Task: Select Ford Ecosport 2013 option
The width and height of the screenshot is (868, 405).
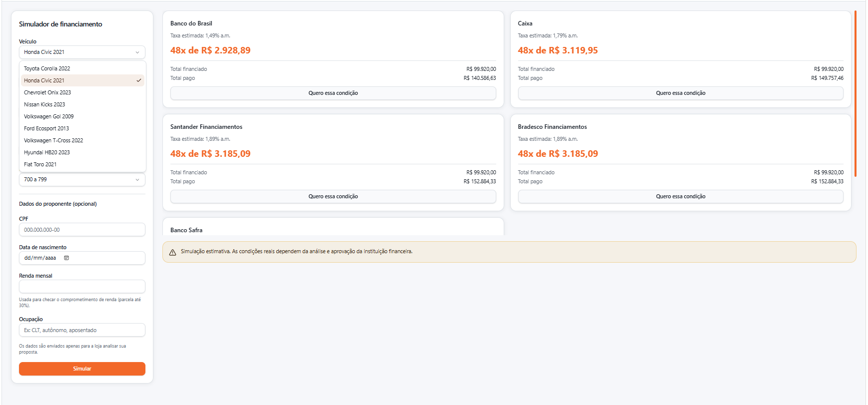Action: pos(82,128)
